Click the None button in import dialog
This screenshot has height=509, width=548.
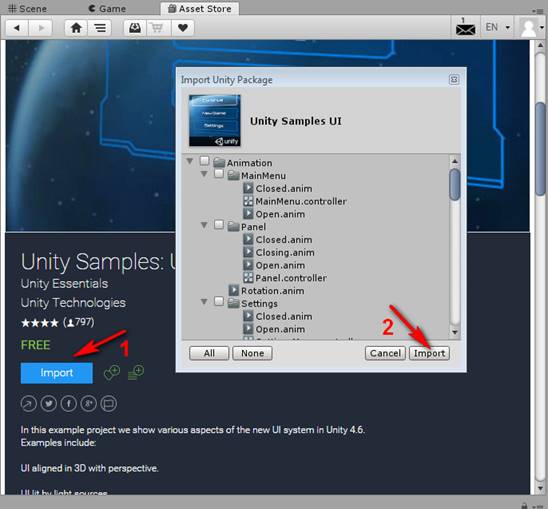point(252,353)
